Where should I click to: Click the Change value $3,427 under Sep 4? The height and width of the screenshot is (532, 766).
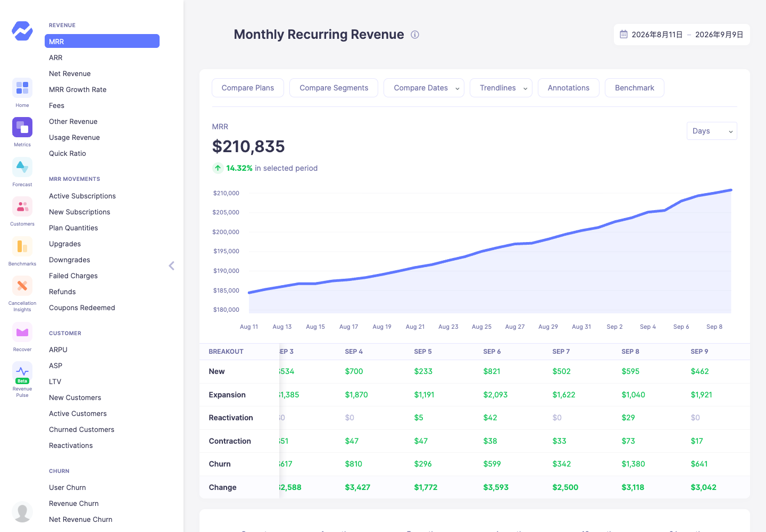click(x=357, y=487)
